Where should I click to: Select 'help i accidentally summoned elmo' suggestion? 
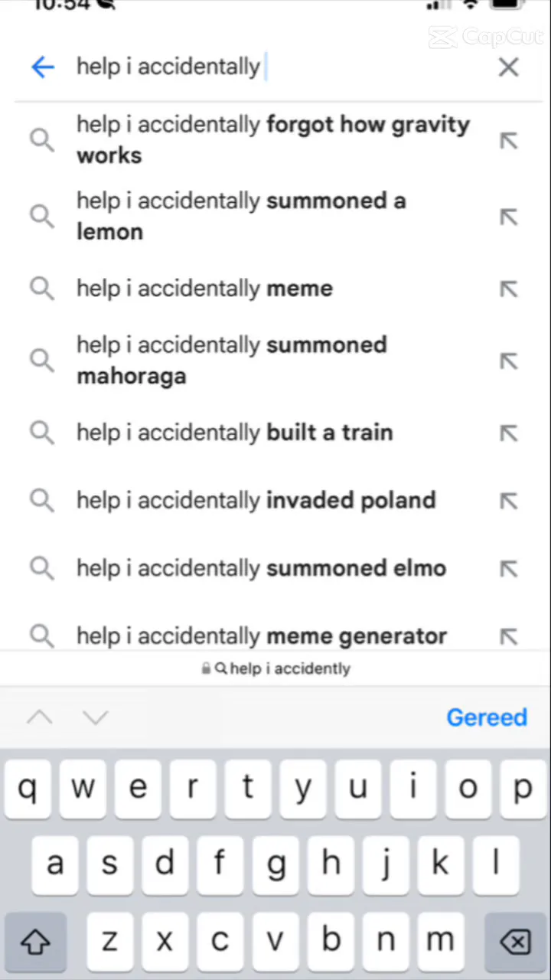coord(261,569)
